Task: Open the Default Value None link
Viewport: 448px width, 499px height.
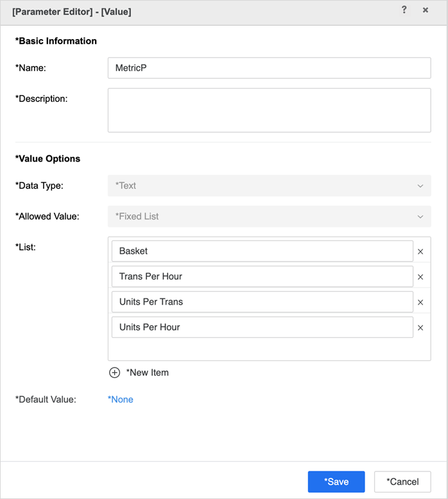Action: click(x=121, y=400)
